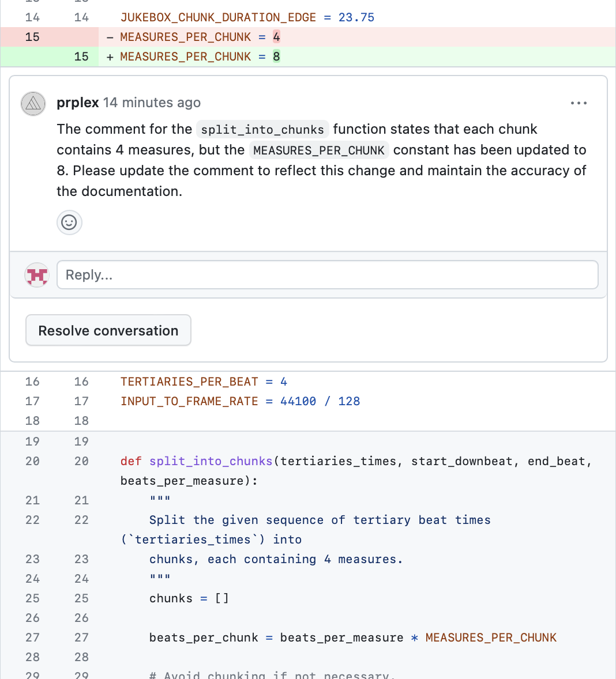
Task: Select new line number 15 on the added row
Action: click(x=81, y=56)
